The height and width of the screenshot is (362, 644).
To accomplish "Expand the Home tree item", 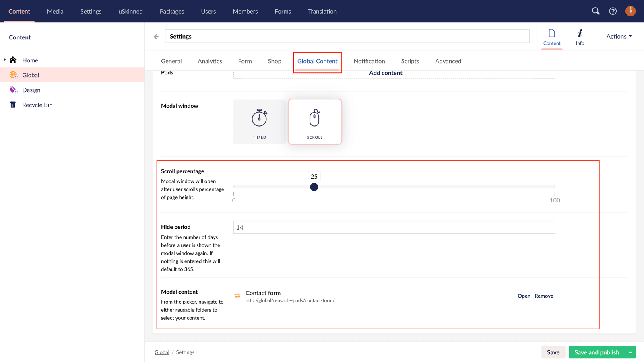I will 5,60.
